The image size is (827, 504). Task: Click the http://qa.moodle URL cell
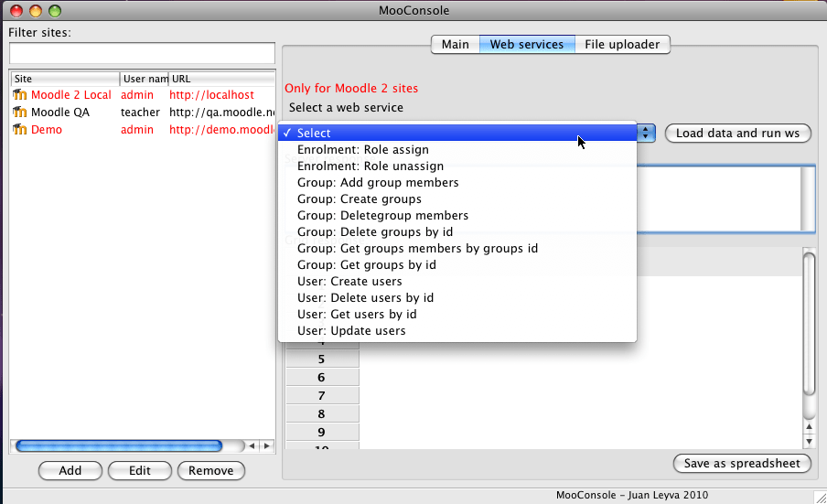tap(221, 113)
